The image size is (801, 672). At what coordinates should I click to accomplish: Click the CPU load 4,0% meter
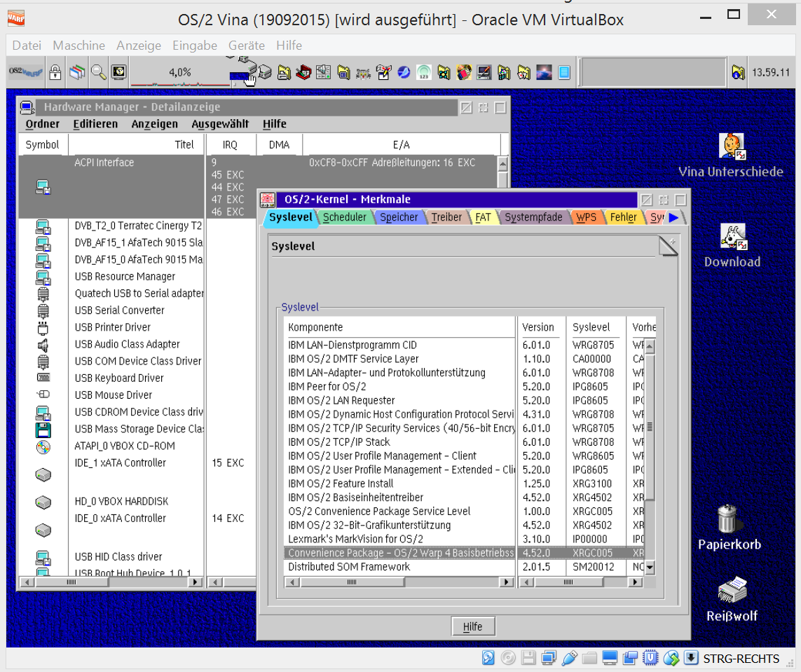[x=180, y=73]
